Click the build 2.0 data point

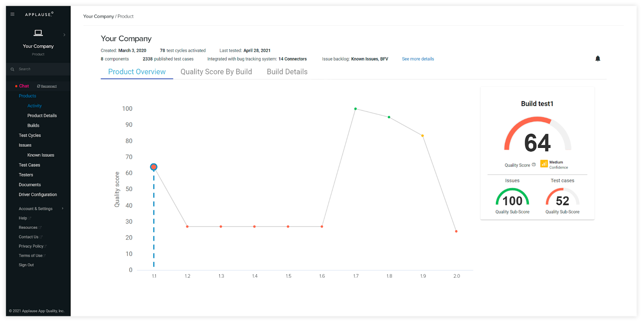pos(456,231)
